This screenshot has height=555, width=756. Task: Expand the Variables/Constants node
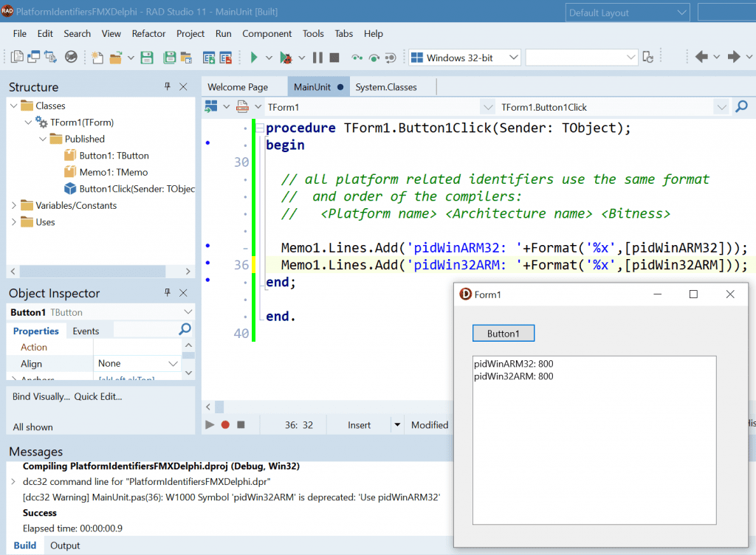(13, 205)
